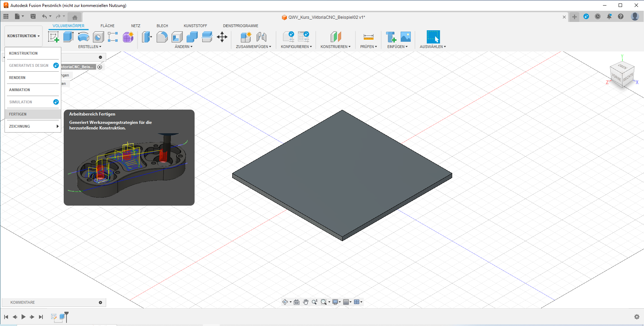Click the Joint tool in Zusammenfügen

[261, 37]
